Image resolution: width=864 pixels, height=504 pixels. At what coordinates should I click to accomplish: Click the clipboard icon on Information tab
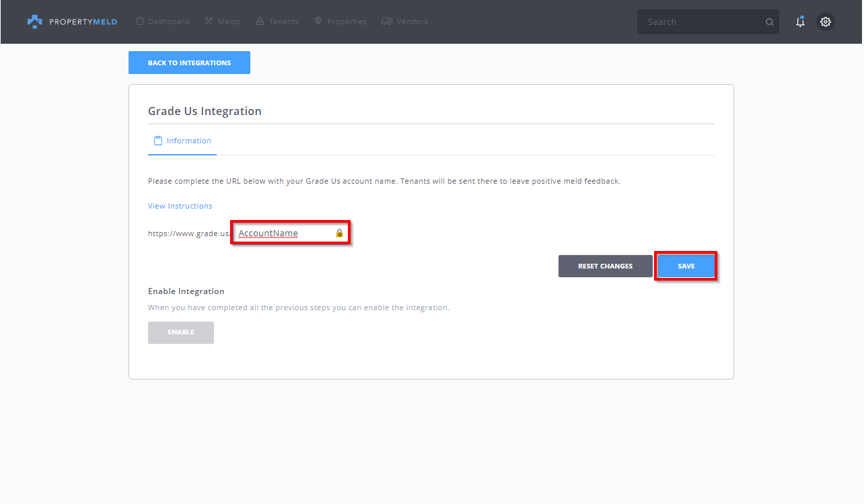(x=158, y=141)
